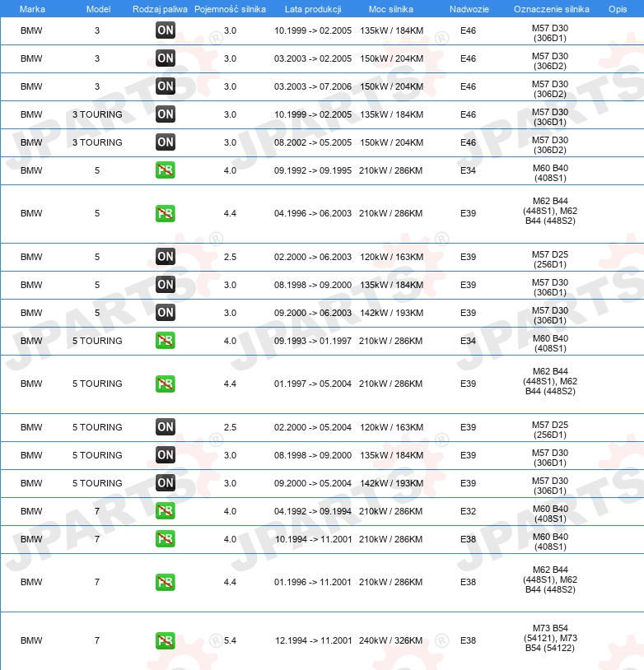Click the ON icon in the 02.2000 -> 05.2004 row
Viewport: 644px width, 670px height.
pyautogui.click(x=165, y=427)
